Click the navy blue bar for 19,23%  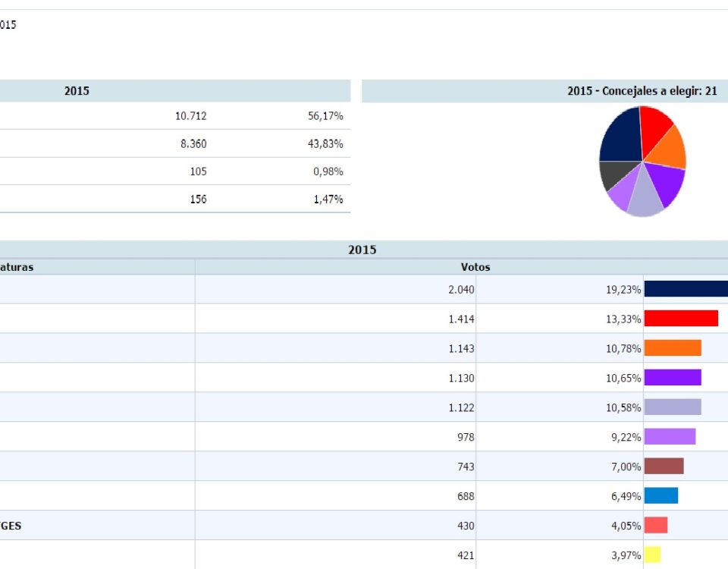click(x=686, y=289)
